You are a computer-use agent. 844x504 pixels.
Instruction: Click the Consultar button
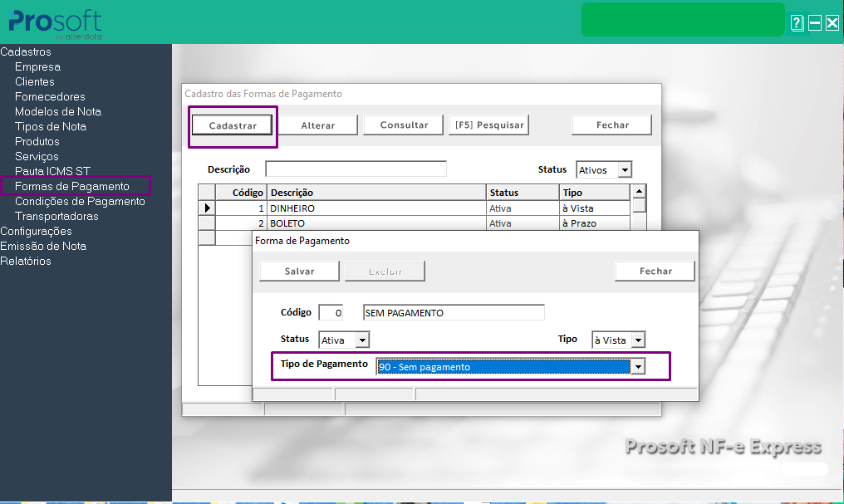404,125
